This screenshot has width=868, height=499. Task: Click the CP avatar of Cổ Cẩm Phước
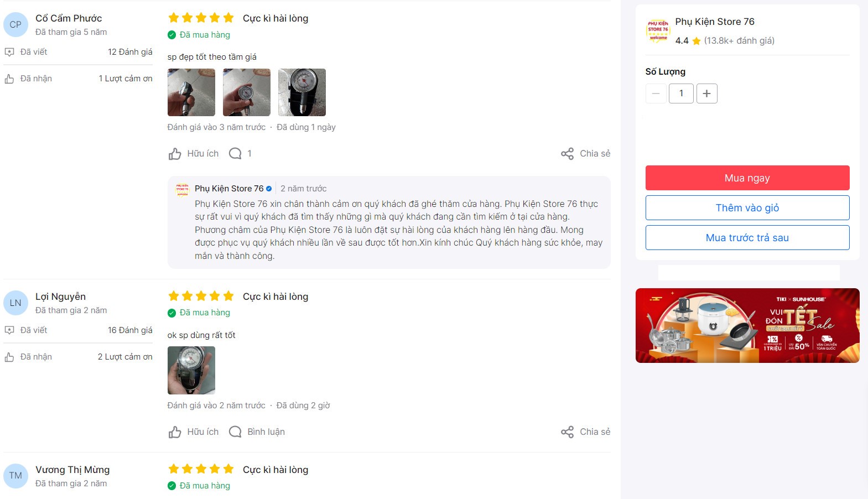click(x=15, y=25)
